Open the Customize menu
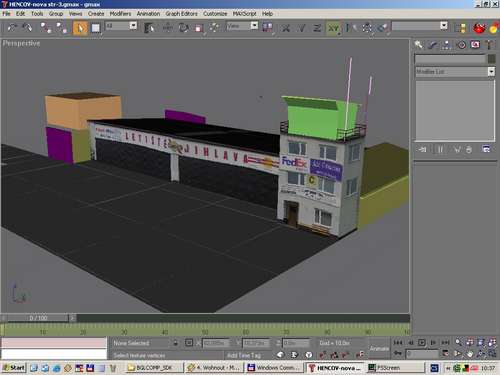This screenshot has width=500, height=375. pyautogui.click(x=215, y=14)
